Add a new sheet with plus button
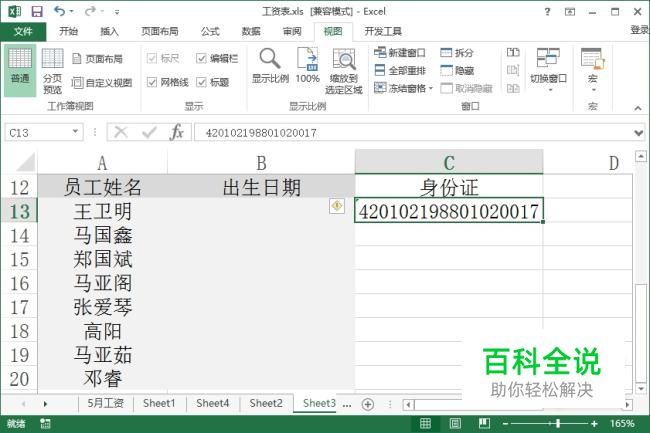Viewport: 650px width, 433px height. [368, 404]
